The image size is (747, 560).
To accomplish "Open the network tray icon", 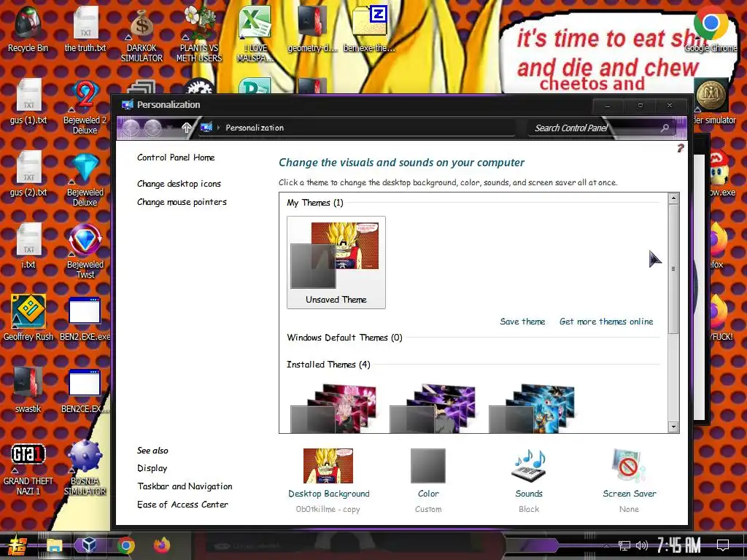I will pyautogui.click(x=624, y=545).
